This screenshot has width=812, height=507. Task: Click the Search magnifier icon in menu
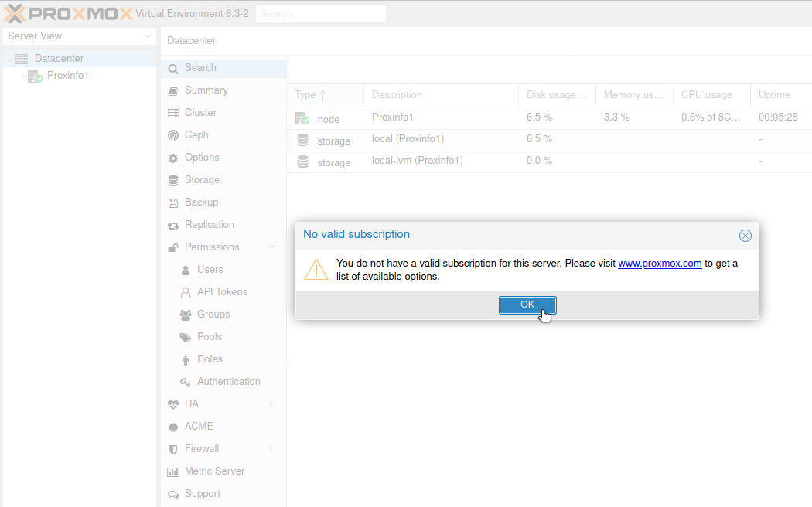[173, 69]
